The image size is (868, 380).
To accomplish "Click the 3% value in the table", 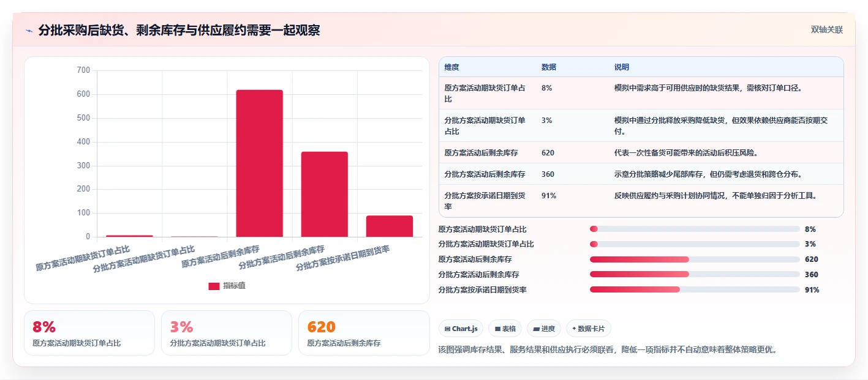I will tap(547, 121).
